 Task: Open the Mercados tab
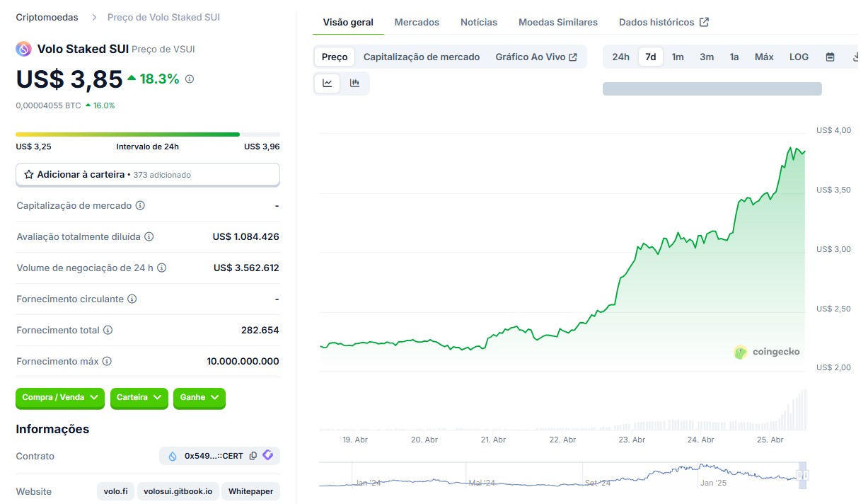[417, 22]
